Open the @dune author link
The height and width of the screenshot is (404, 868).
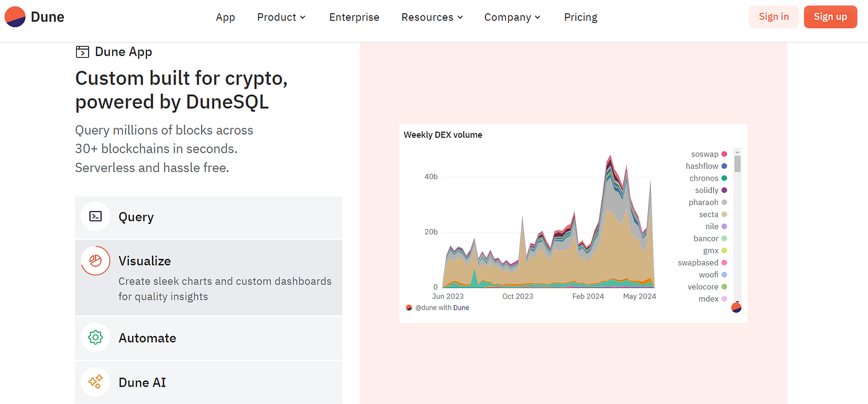click(426, 307)
